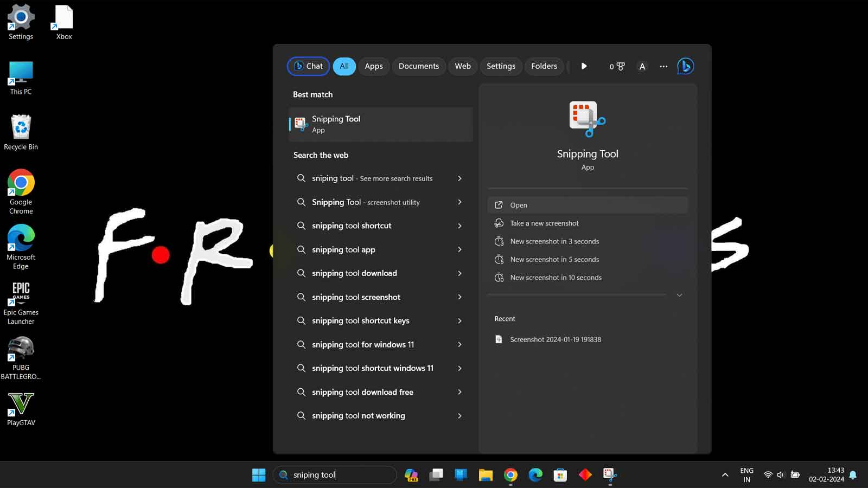Select the Chat tab in search
Image resolution: width=868 pixels, height=488 pixels.
[308, 66]
